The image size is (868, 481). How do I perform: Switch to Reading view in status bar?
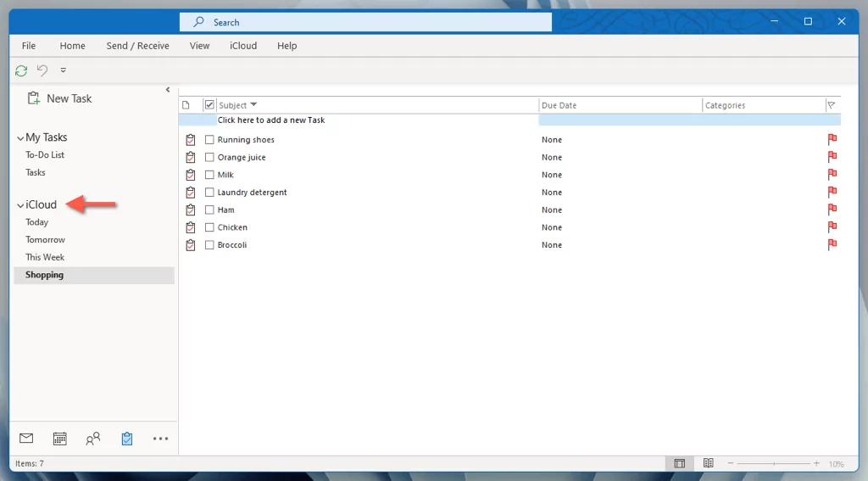click(708, 463)
